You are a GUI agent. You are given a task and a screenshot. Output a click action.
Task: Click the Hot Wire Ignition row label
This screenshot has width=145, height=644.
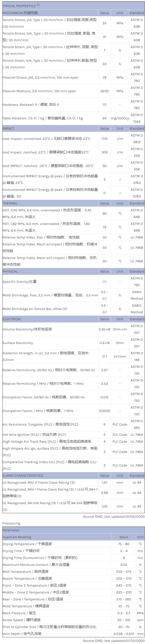point(34,435)
